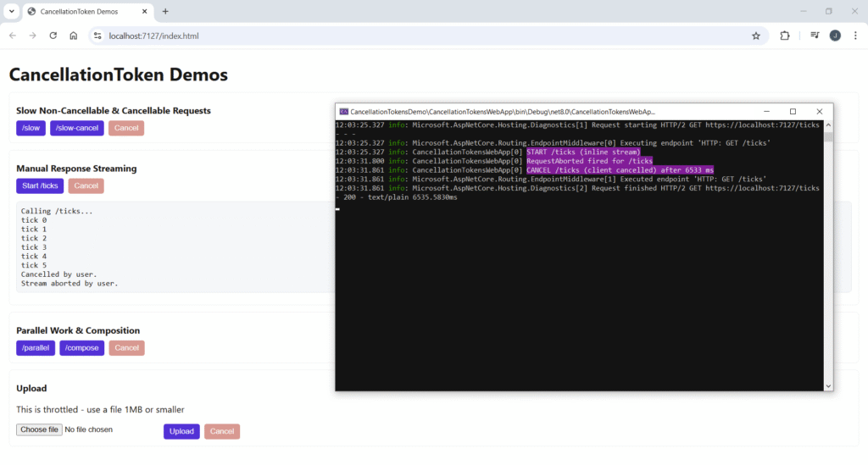Minimize the console window

pos(766,112)
